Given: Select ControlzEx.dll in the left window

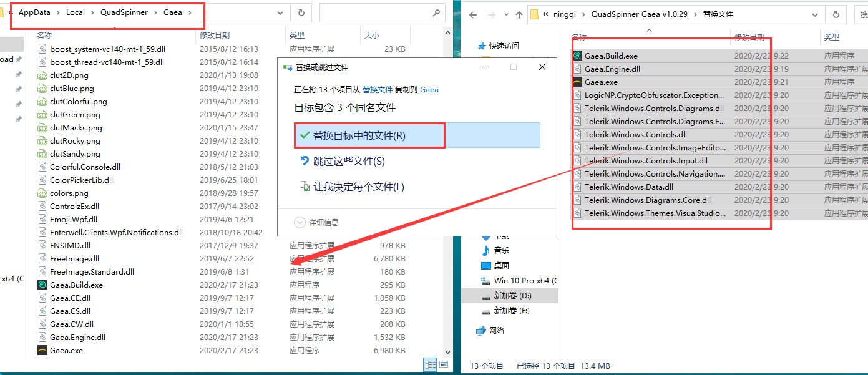Looking at the screenshot, I should [74, 206].
